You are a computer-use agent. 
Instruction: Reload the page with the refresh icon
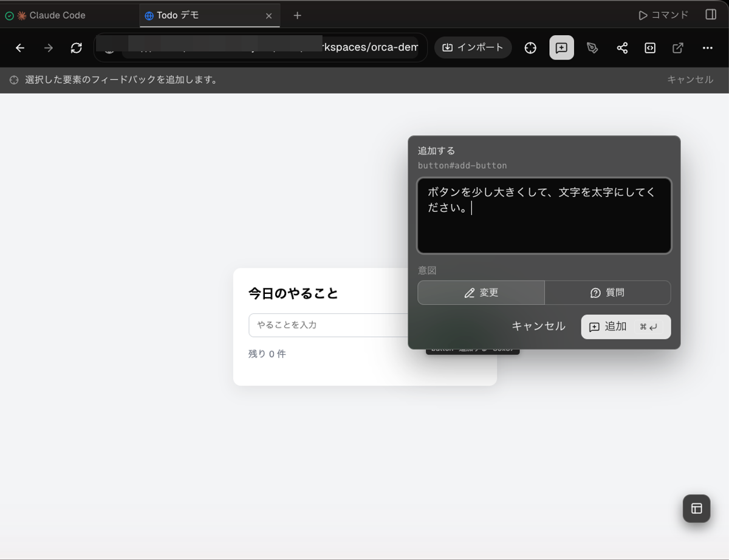pos(77,48)
